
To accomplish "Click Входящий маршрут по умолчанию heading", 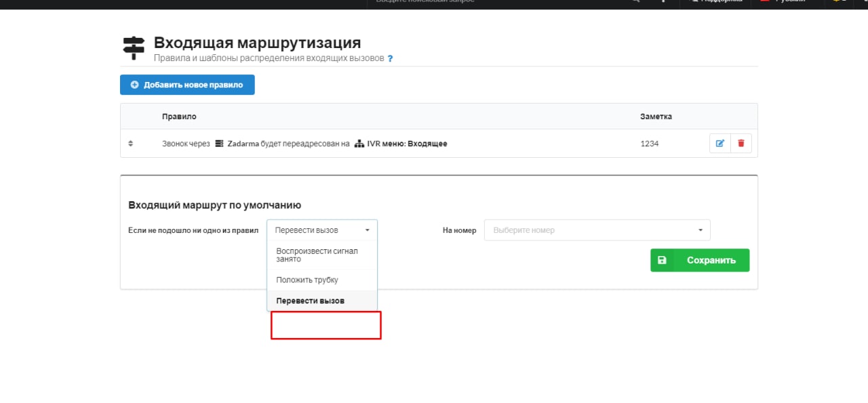I will (214, 205).
